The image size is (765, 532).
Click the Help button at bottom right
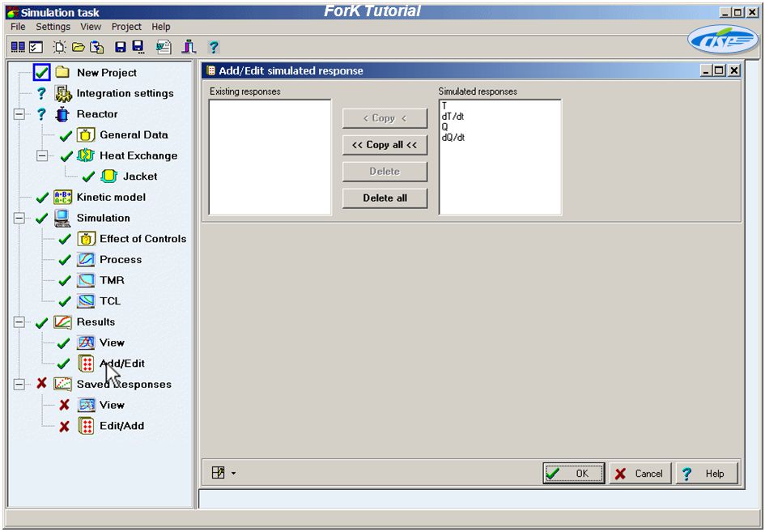[x=707, y=474]
